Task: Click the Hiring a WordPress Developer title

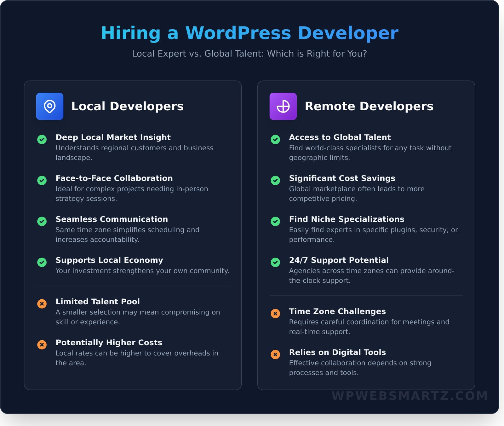Action: coord(250,32)
